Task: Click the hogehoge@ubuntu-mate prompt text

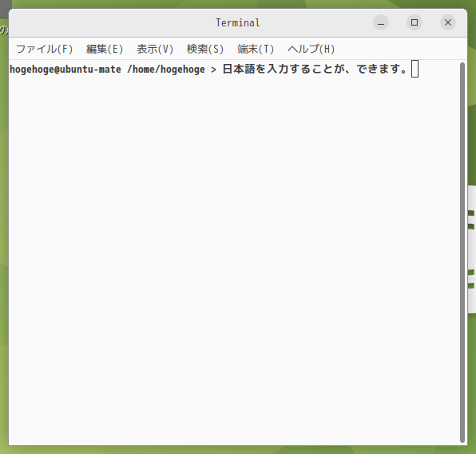Action: click(x=65, y=70)
